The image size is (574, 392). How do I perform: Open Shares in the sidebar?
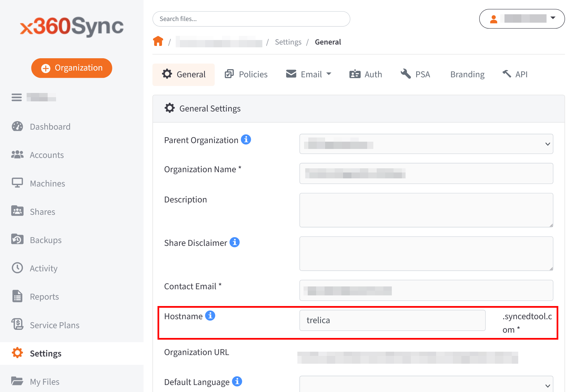(x=43, y=212)
